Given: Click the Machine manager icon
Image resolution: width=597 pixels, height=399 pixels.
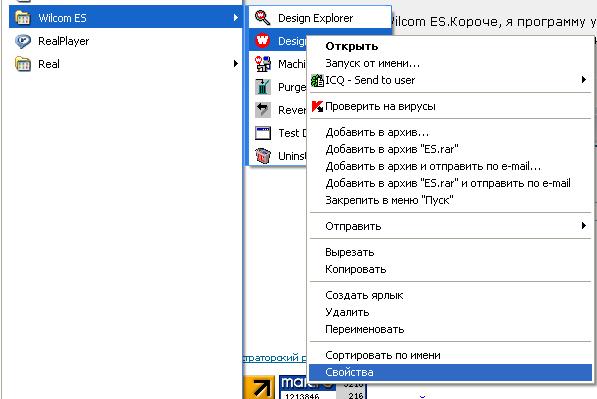Looking at the screenshot, I should [262, 64].
